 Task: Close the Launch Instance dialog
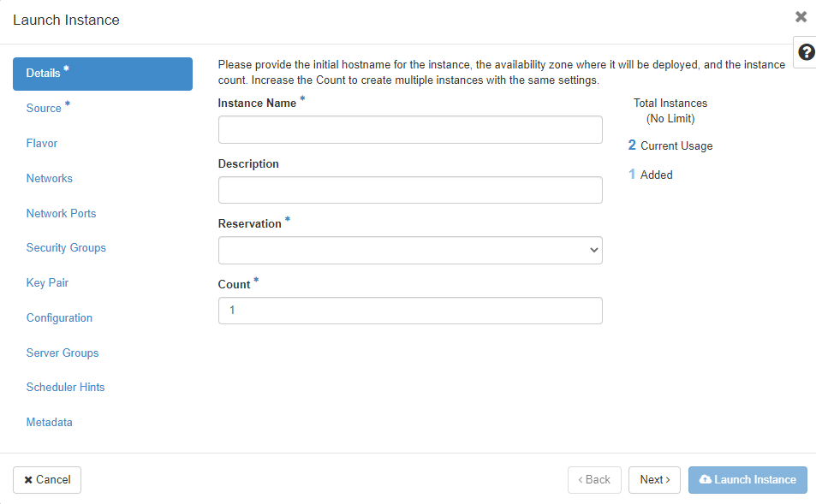pyautogui.click(x=801, y=17)
